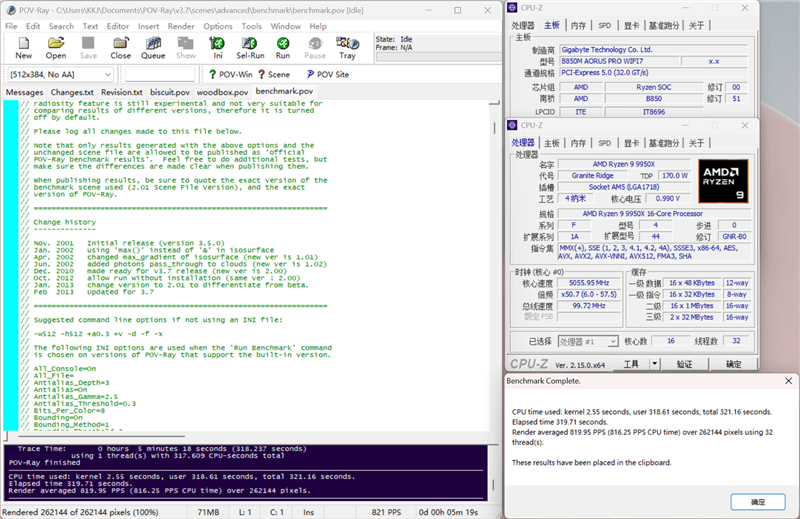The height and width of the screenshot is (519, 800).
Task: Select 内存 tab in front CPU-Z window
Action: tap(578, 143)
